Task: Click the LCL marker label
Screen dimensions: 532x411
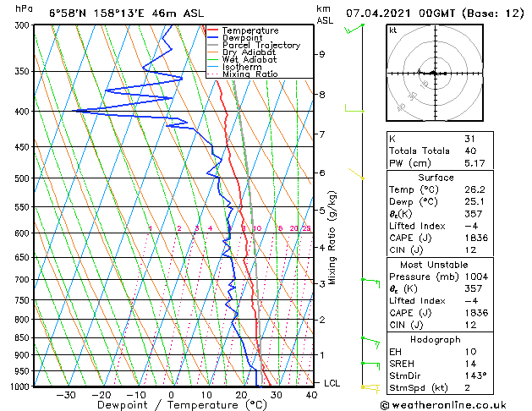Action: click(332, 383)
